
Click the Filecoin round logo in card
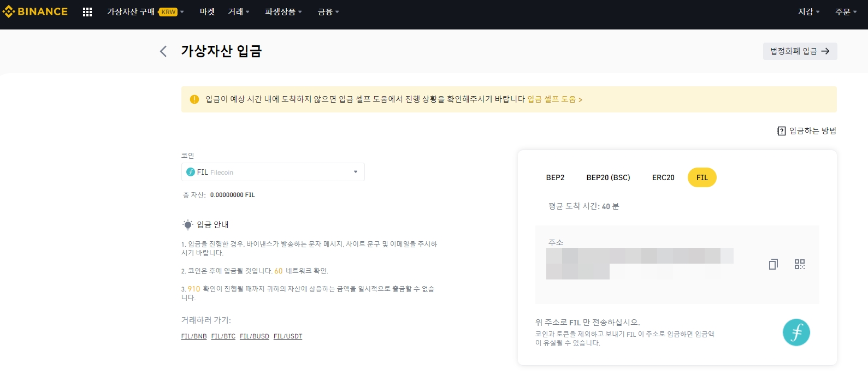click(x=796, y=332)
